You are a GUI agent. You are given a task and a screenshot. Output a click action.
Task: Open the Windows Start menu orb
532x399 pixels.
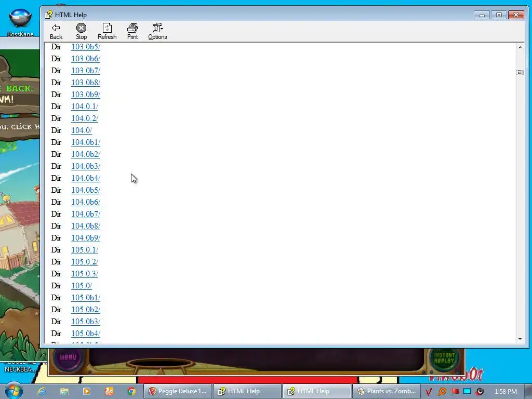[x=14, y=391]
